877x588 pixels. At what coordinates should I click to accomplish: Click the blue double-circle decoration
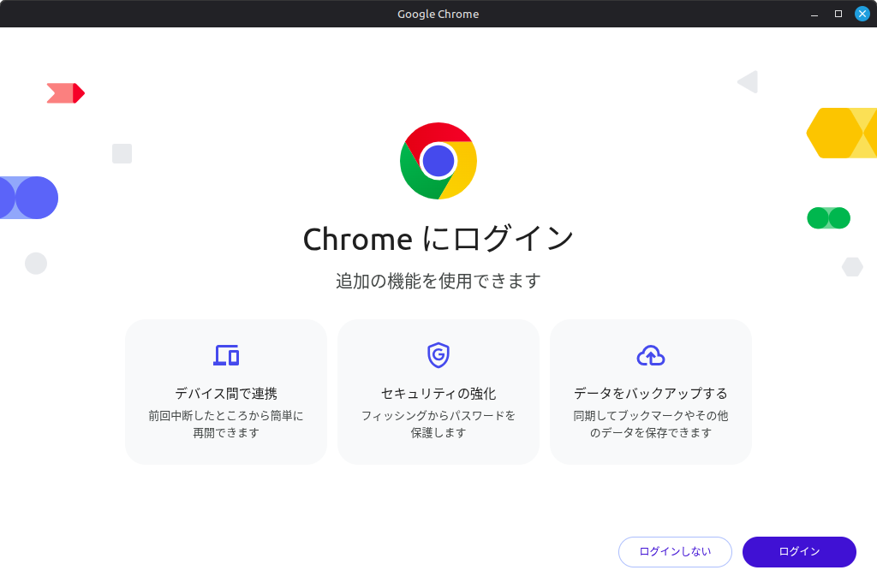29,198
